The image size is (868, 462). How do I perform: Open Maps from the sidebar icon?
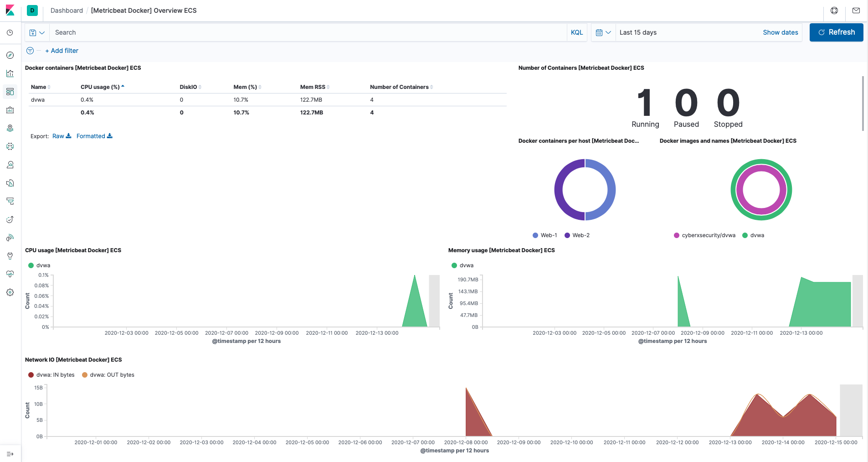tap(10, 128)
